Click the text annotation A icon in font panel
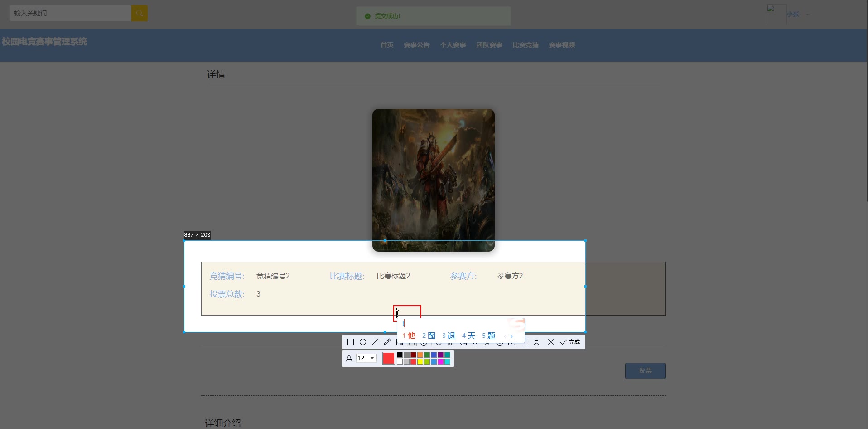868x429 pixels. tap(349, 358)
